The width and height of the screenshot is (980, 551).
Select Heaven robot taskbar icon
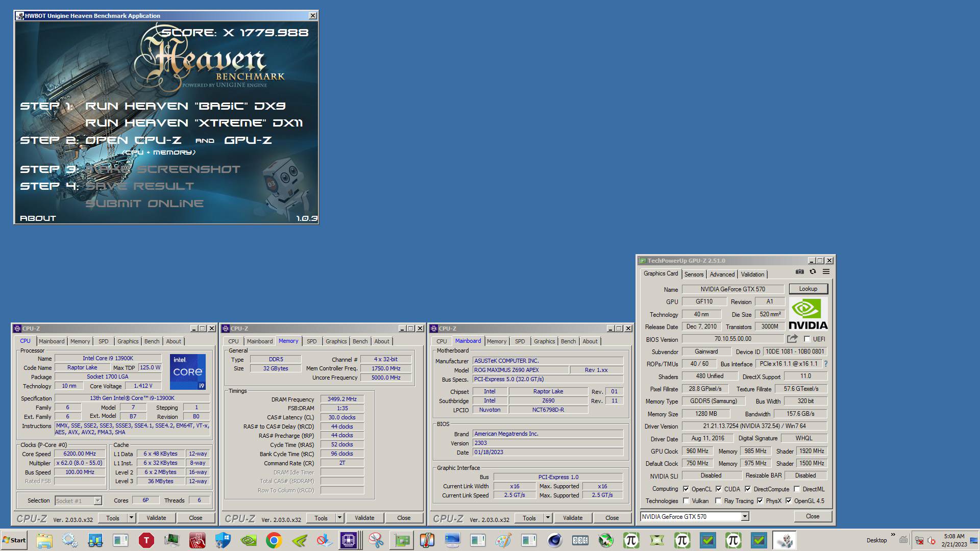784,540
